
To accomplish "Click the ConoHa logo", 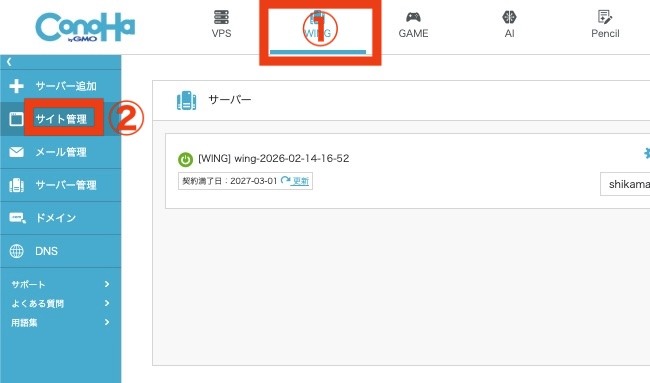I will click(x=85, y=27).
